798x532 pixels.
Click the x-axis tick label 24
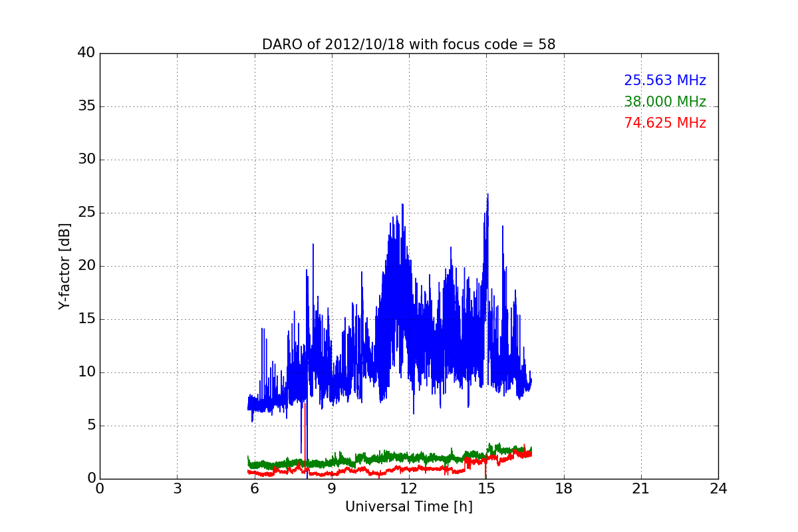click(718, 489)
